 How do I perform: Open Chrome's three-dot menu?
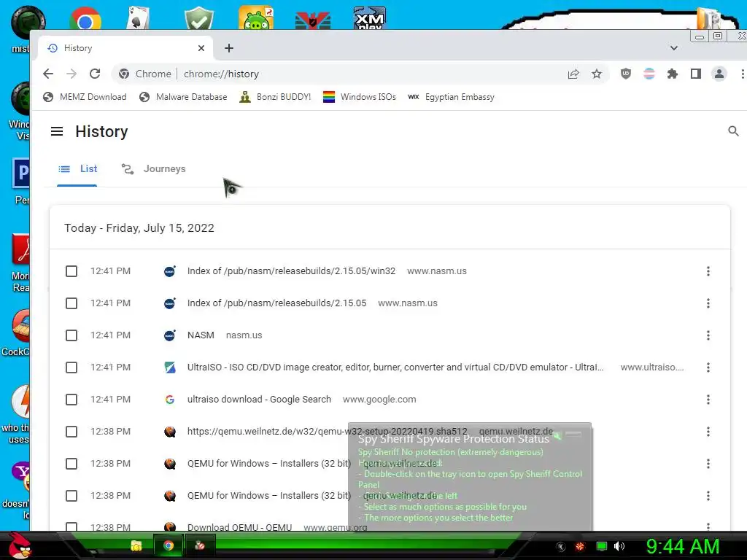tap(742, 74)
